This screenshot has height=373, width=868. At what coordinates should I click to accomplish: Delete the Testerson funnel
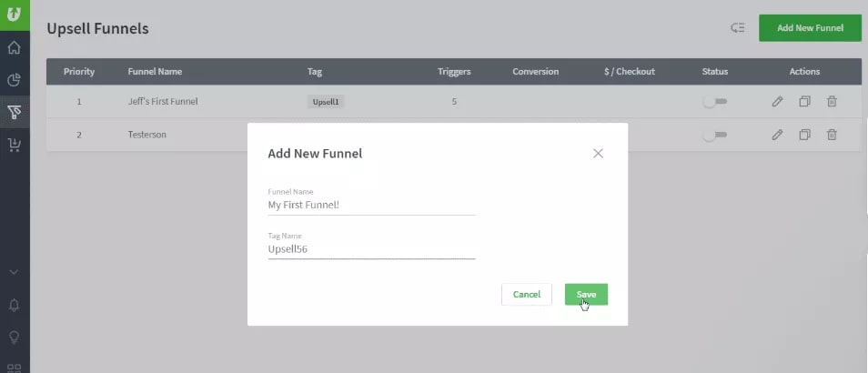[x=832, y=135]
